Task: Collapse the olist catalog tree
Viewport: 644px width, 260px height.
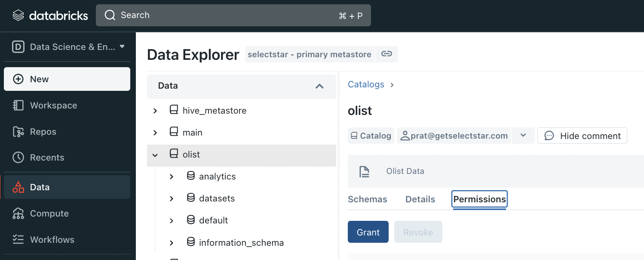Action: 155,155
